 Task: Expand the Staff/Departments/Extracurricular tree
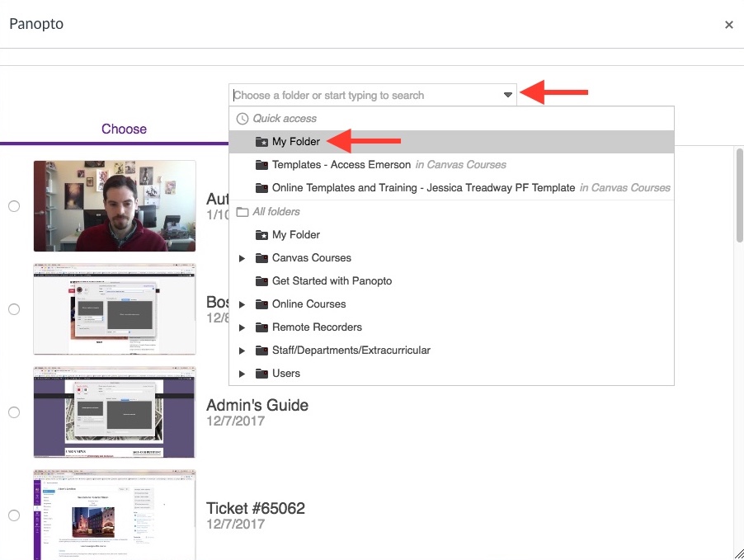[242, 351]
